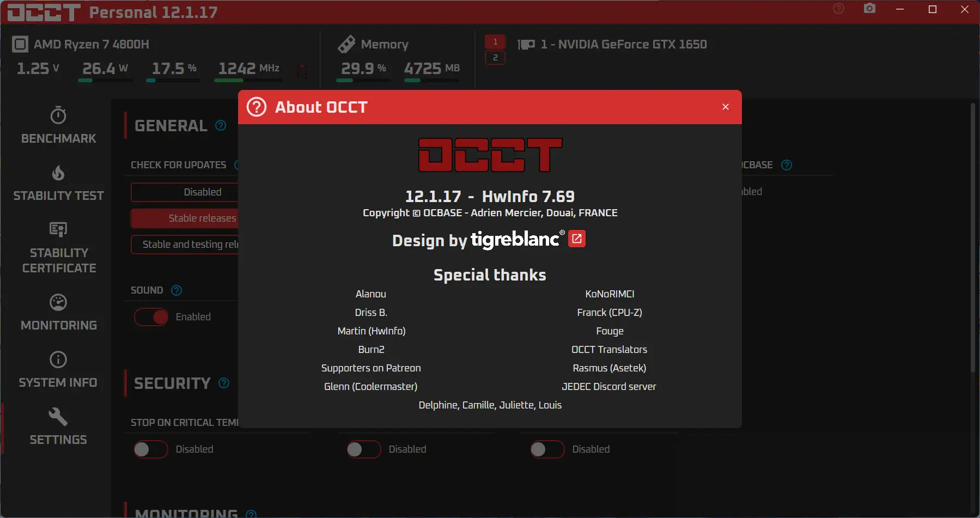This screenshot has height=518, width=980.
Task: Select the Settings wrench icon
Action: point(58,417)
